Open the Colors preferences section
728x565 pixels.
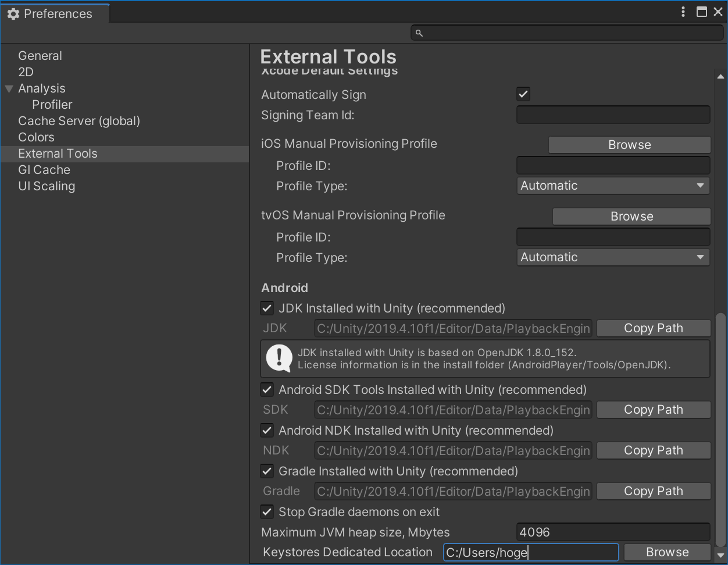tap(36, 137)
